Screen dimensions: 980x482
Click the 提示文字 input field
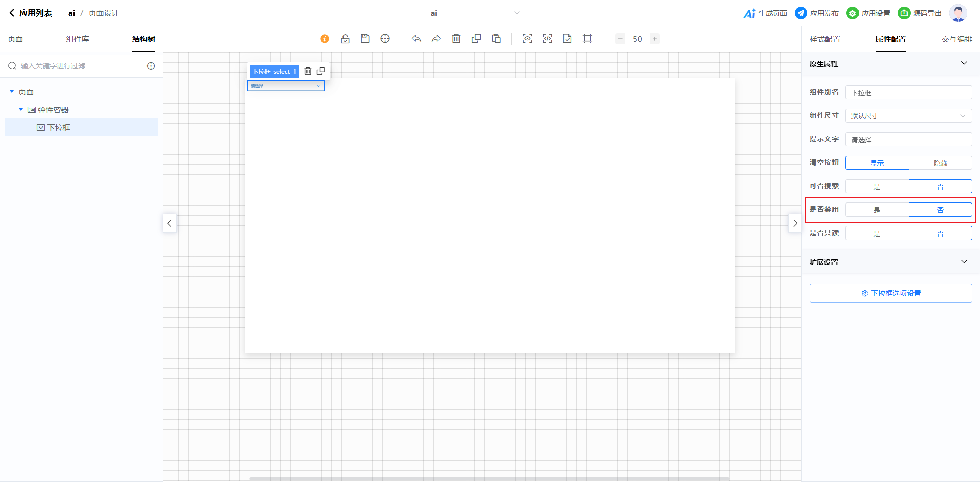point(909,139)
